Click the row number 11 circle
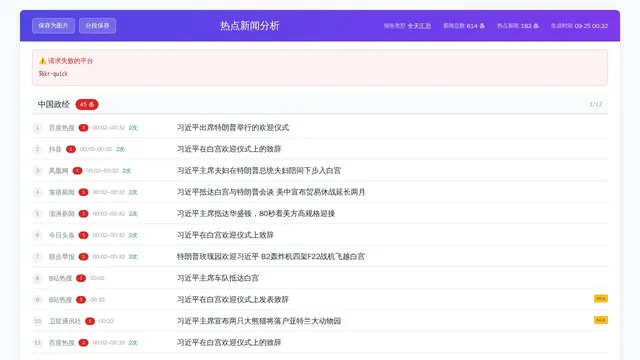Screen dimensions: 640x360 click(x=38, y=342)
